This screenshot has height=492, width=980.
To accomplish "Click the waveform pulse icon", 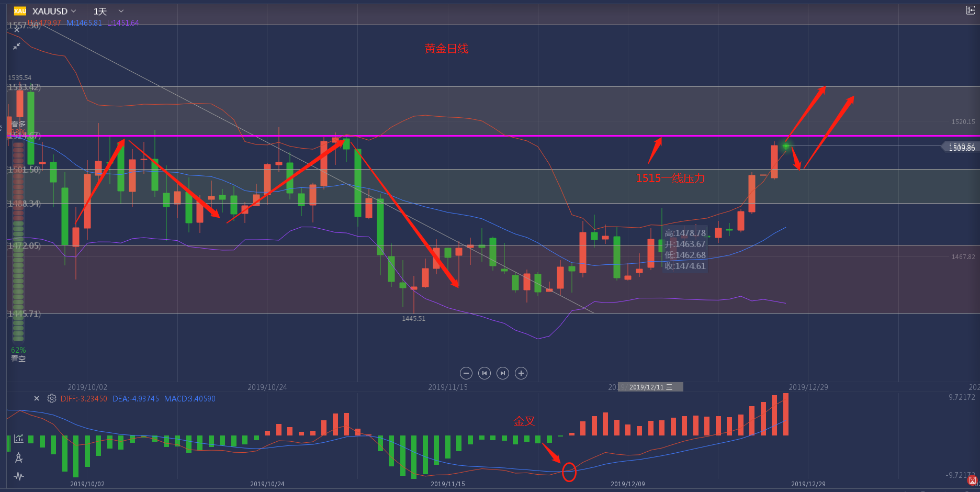I will click(x=19, y=476).
